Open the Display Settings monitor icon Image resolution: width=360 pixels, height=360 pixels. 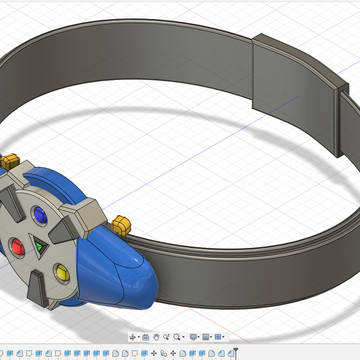(x=193, y=337)
